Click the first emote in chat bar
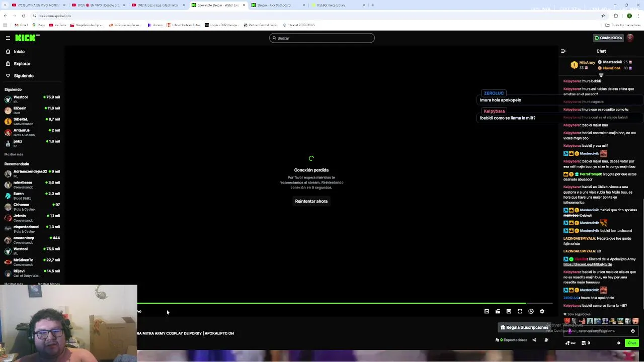This screenshot has height=362, width=644. [x=567, y=321]
